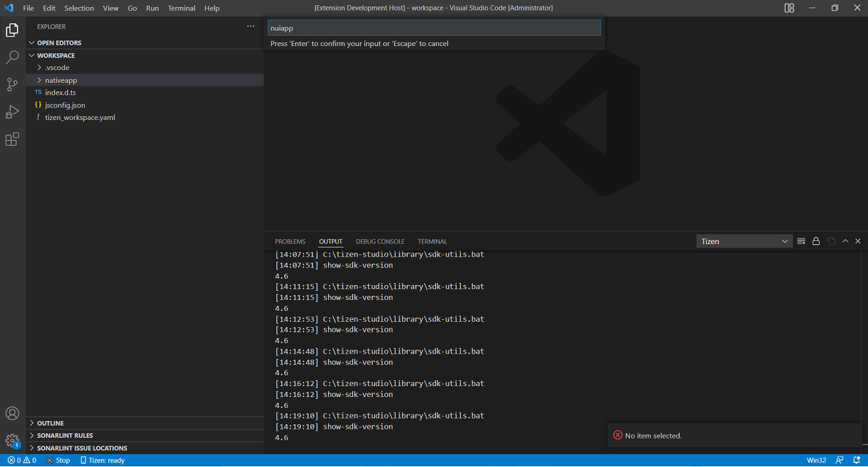This screenshot has height=467, width=868.
Task: Clear the Output panel contents
Action: click(801, 240)
